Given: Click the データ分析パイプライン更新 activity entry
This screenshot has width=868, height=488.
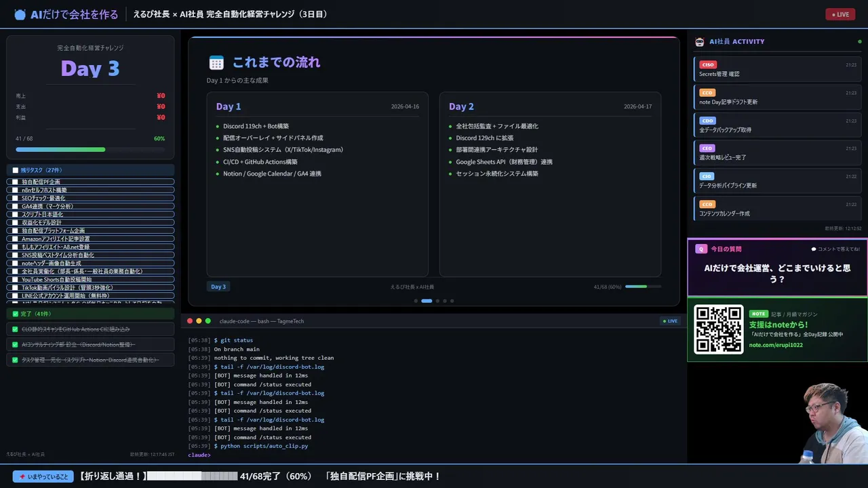Looking at the screenshot, I should 777,180.
